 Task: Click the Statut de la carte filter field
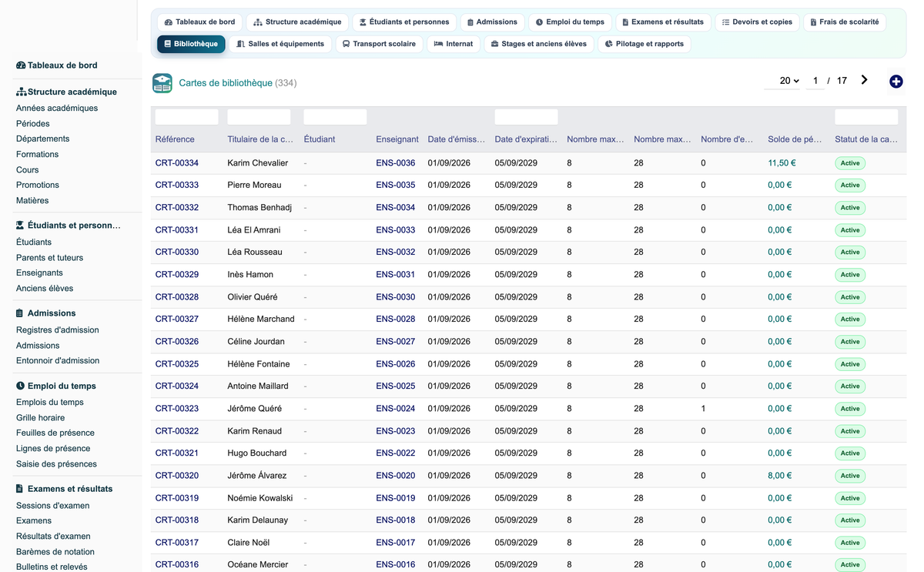(866, 117)
